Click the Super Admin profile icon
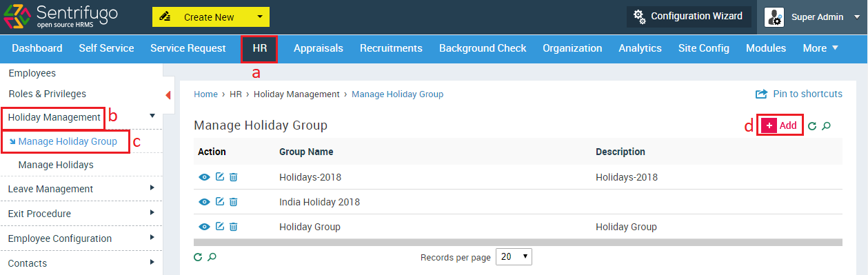Screen dimensions: 868x275 (774, 17)
